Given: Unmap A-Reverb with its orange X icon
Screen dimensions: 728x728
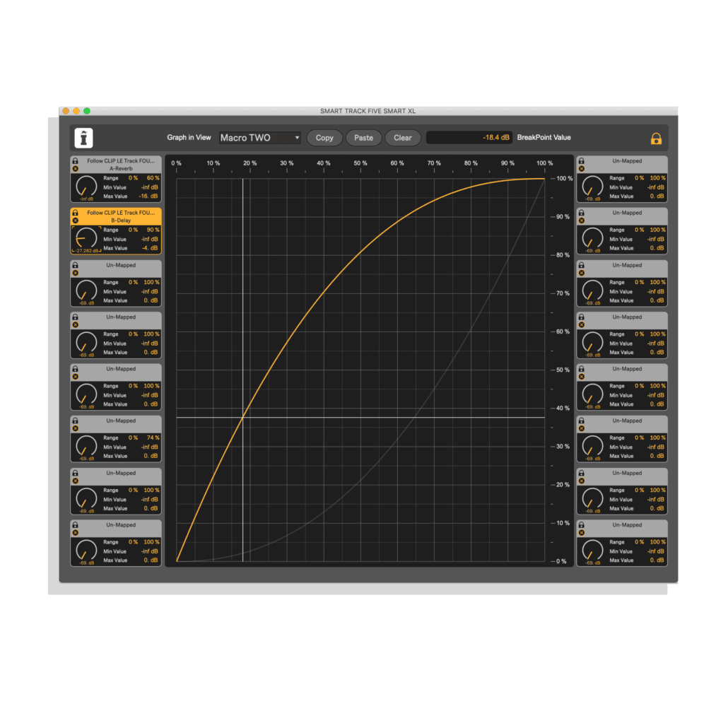Looking at the screenshot, I should coord(75,168).
